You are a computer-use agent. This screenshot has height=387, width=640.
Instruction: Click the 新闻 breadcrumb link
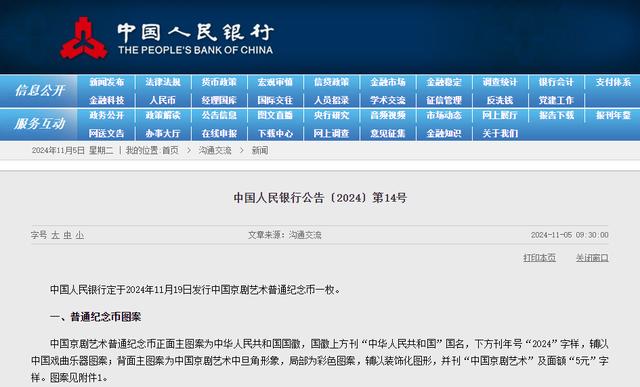point(260,150)
